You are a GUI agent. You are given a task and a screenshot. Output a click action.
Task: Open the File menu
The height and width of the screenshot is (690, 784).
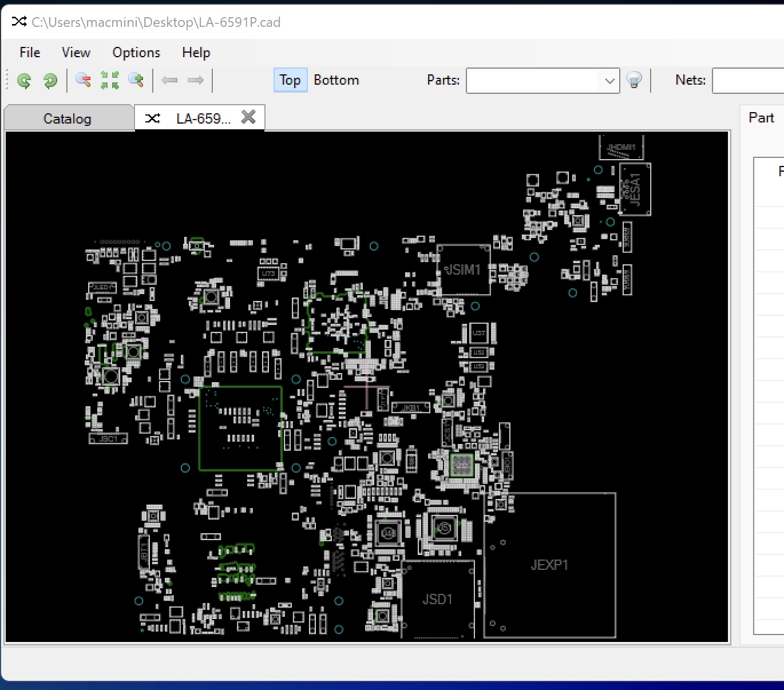(30, 53)
